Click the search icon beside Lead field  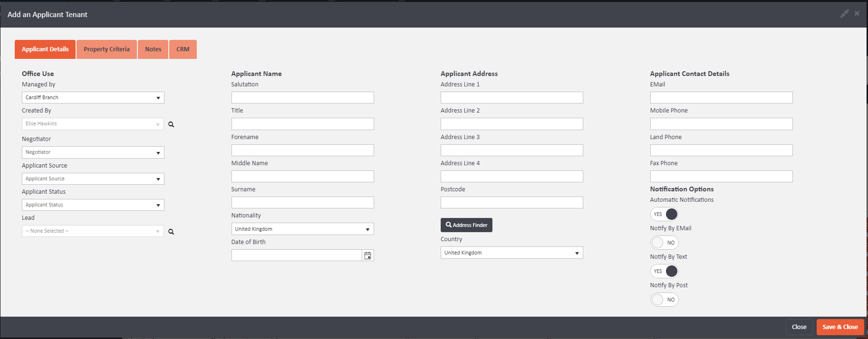[171, 232]
